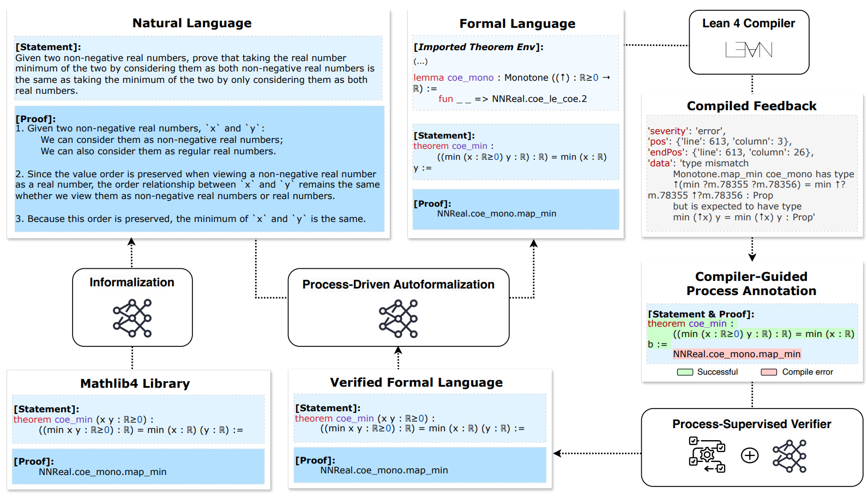Click the red Compile error legend swatch
This screenshot has height=493, width=868.
coord(769,372)
